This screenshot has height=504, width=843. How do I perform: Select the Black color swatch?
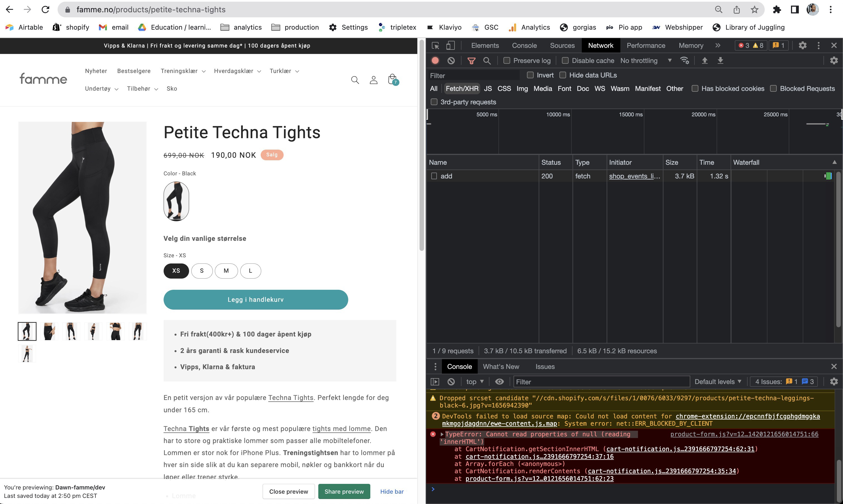pyautogui.click(x=176, y=201)
